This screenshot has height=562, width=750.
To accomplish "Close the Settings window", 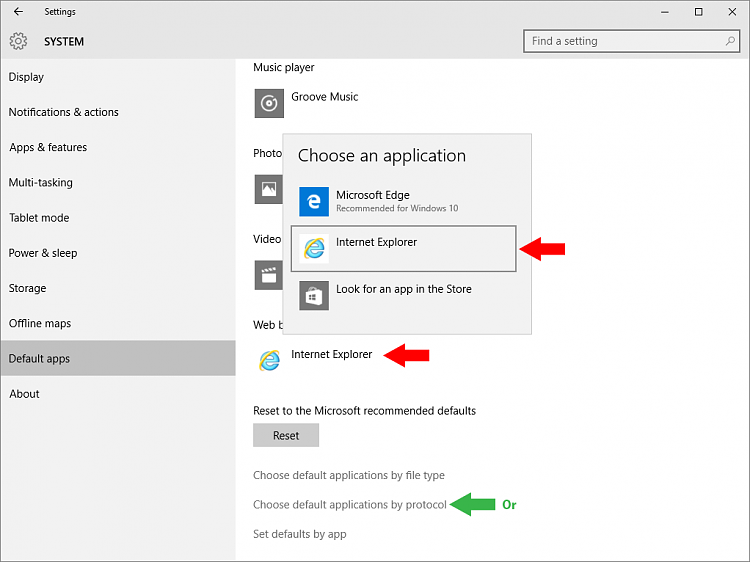I will coord(732,12).
